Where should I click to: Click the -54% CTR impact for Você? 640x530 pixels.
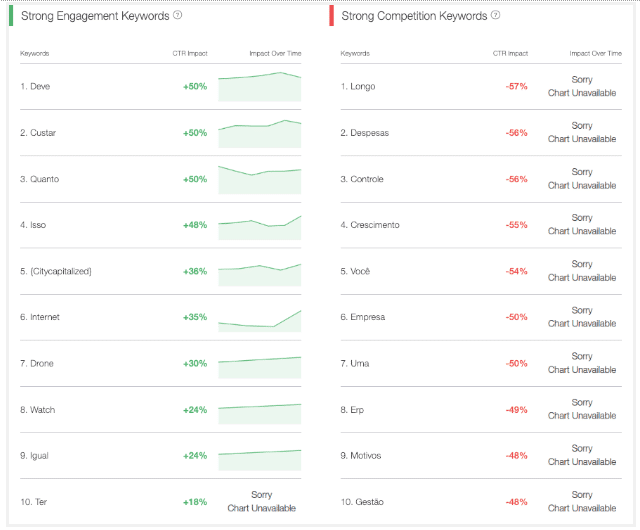(x=517, y=271)
